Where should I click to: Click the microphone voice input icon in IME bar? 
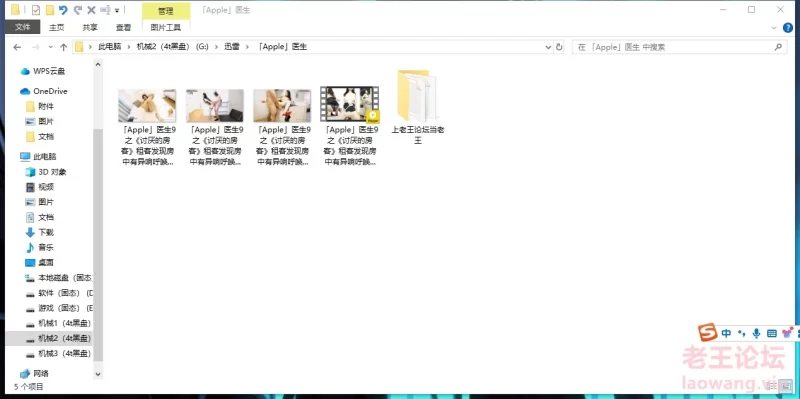pyautogui.click(x=756, y=333)
